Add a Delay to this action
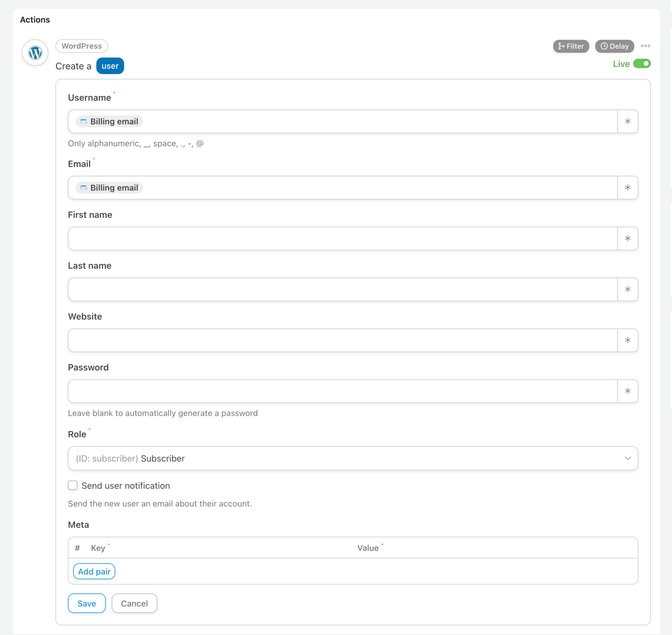 click(614, 46)
